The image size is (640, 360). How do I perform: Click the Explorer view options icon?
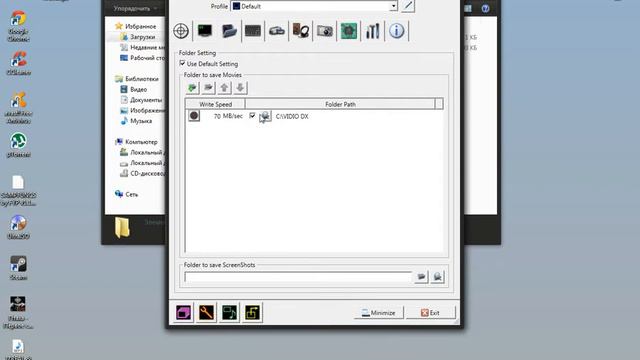467,8
